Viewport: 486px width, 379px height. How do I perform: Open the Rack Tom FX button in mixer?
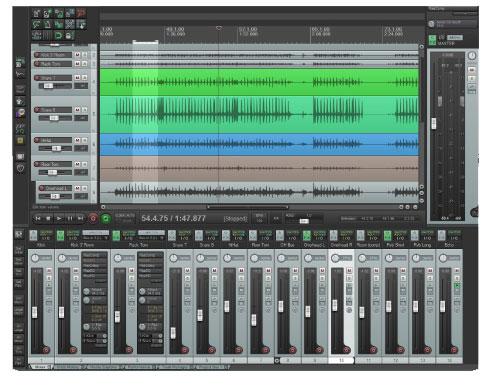click(116, 235)
